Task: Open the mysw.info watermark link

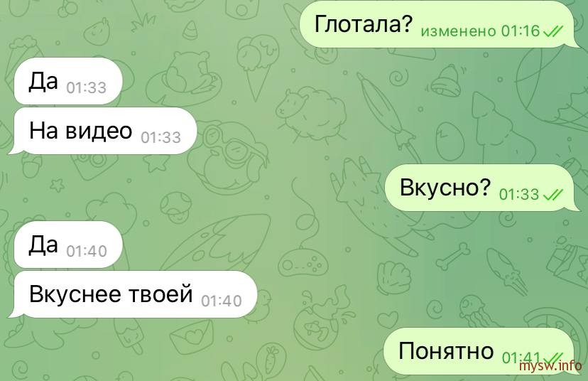Action: click(550, 365)
